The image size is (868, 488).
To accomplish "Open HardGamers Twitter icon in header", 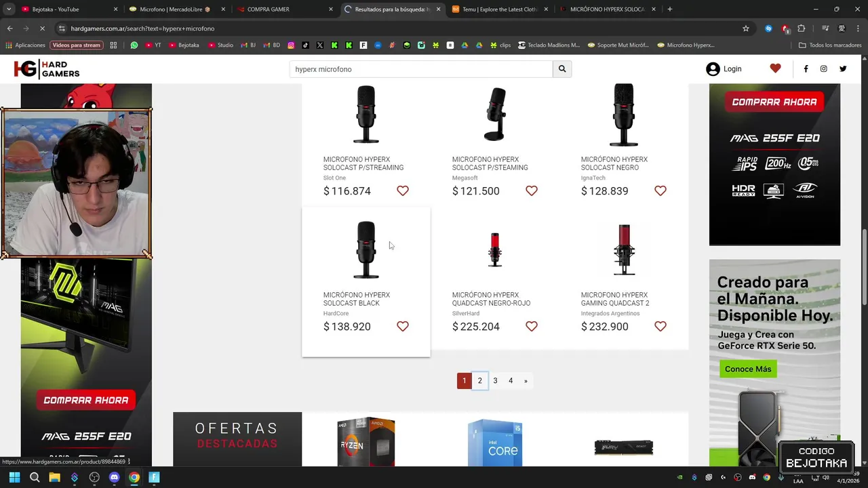I will point(843,68).
